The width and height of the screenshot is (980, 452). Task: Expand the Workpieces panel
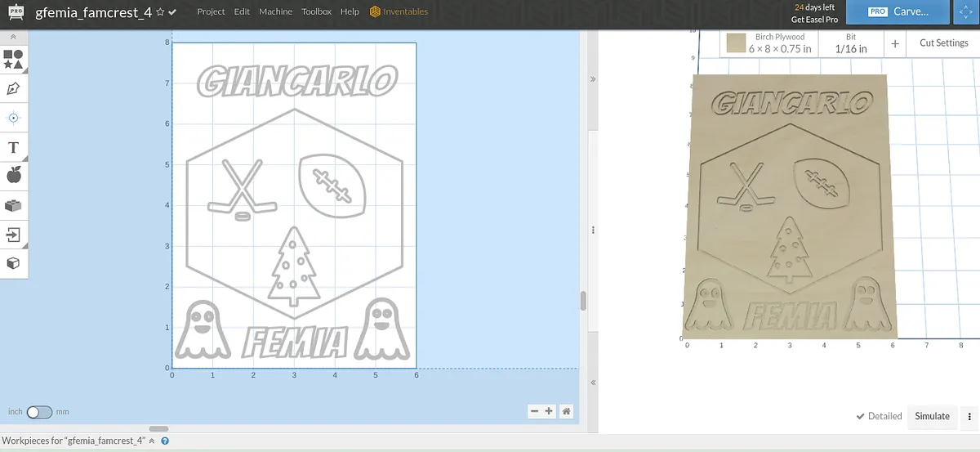tap(151, 441)
